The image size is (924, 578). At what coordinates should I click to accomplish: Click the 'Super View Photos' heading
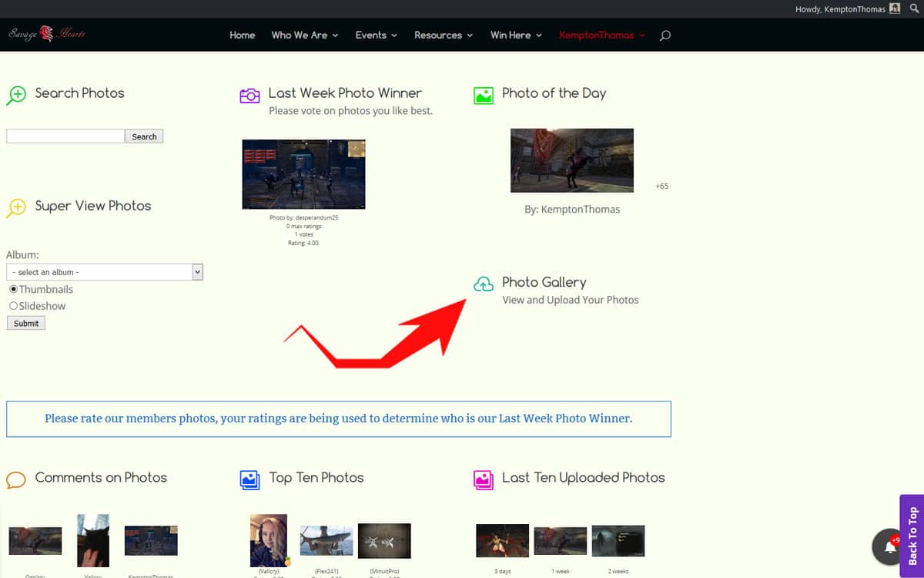(x=93, y=206)
